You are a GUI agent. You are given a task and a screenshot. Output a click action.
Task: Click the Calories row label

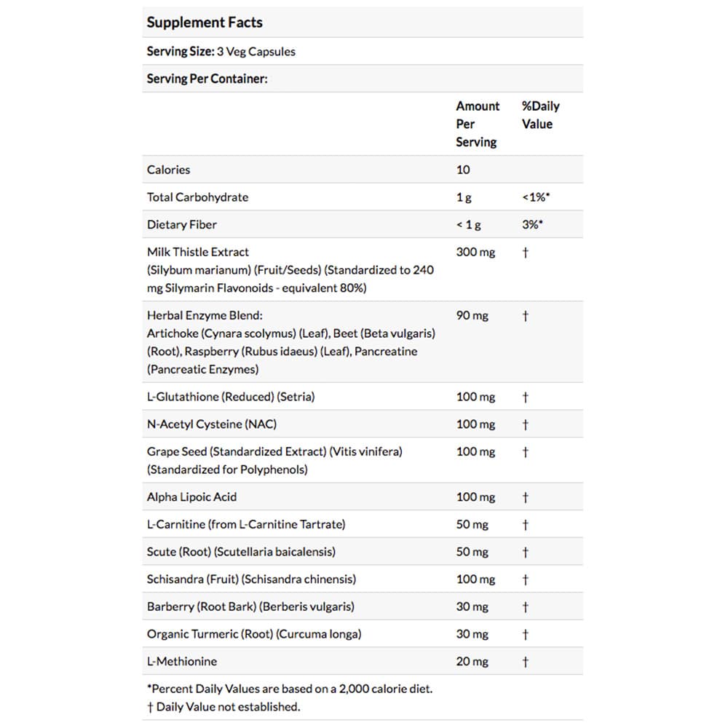coord(168,170)
